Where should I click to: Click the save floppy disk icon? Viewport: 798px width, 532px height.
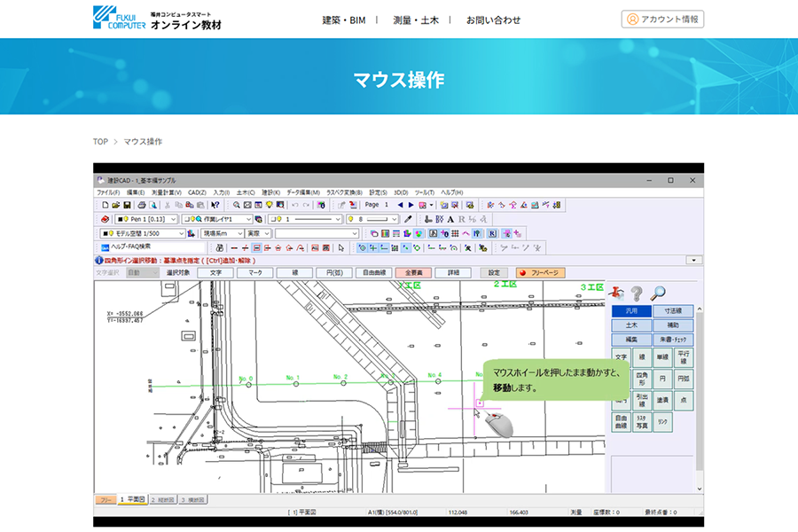pos(127,205)
